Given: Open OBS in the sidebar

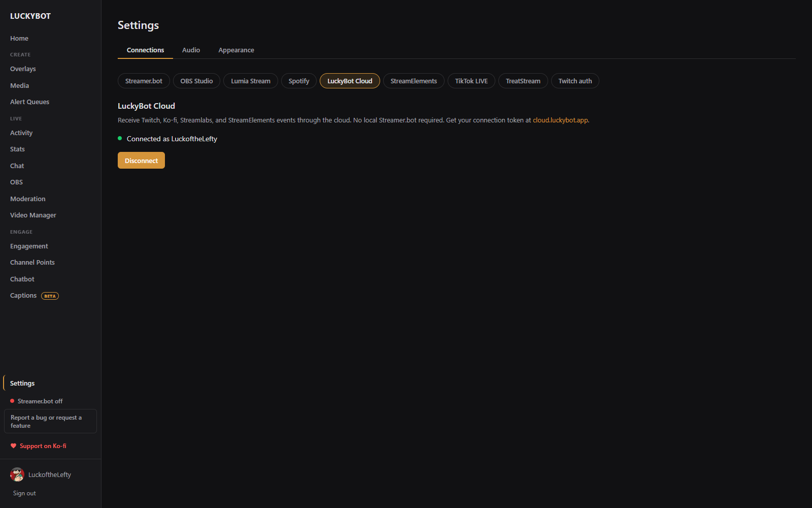Looking at the screenshot, I should (x=16, y=182).
